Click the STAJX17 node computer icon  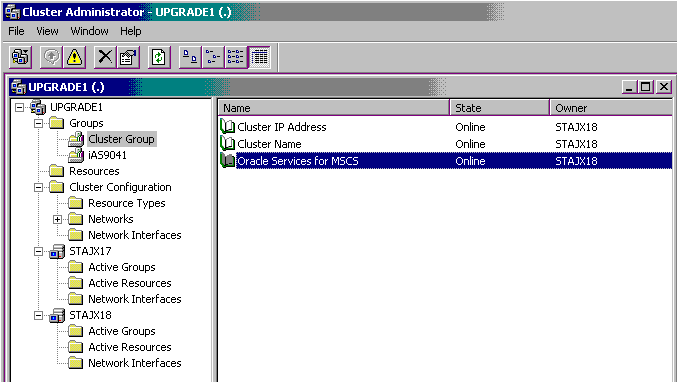tap(57, 251)
